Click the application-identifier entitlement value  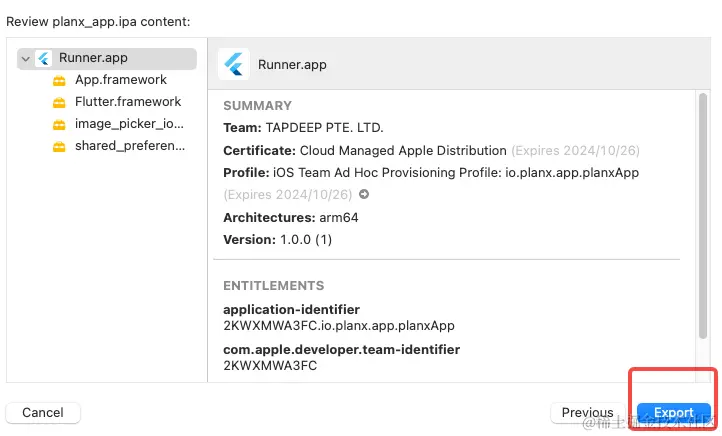pos(338,326)
